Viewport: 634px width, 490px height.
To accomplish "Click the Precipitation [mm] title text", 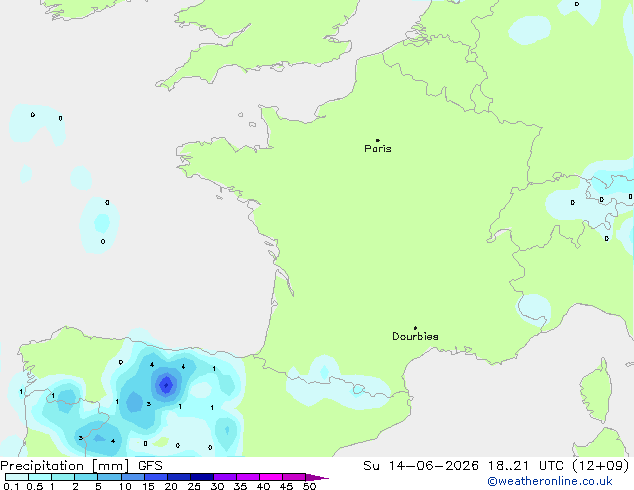I will [65, 466].
